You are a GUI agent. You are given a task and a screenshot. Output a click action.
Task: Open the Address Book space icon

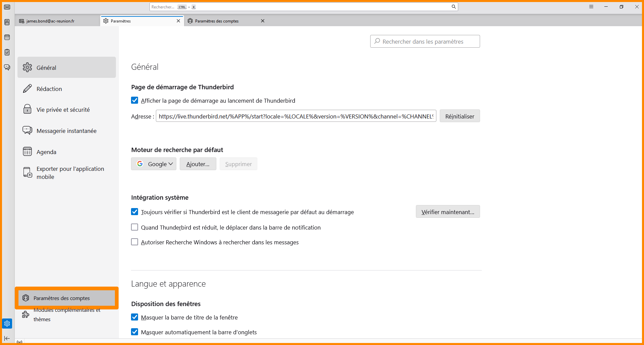7,22
